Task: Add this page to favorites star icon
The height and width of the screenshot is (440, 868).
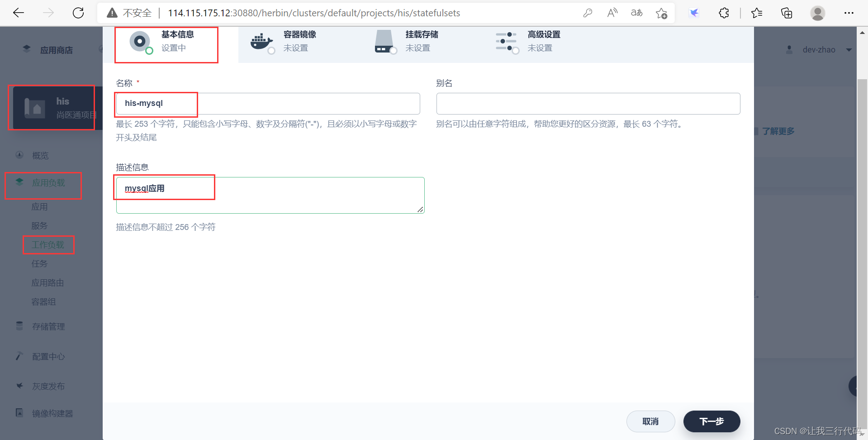Action: (661, 13)
